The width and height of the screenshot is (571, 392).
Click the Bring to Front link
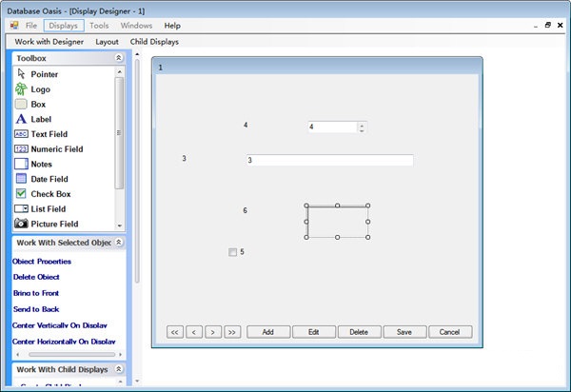36,293
